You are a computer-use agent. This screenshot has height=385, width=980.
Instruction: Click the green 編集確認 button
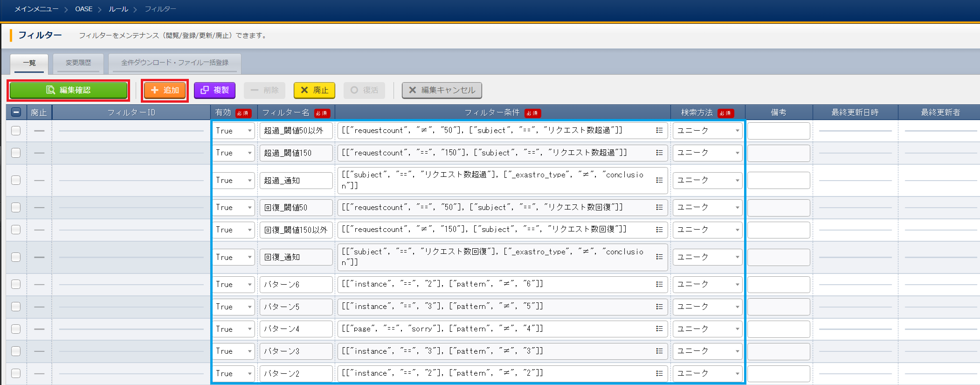point(69,90)
